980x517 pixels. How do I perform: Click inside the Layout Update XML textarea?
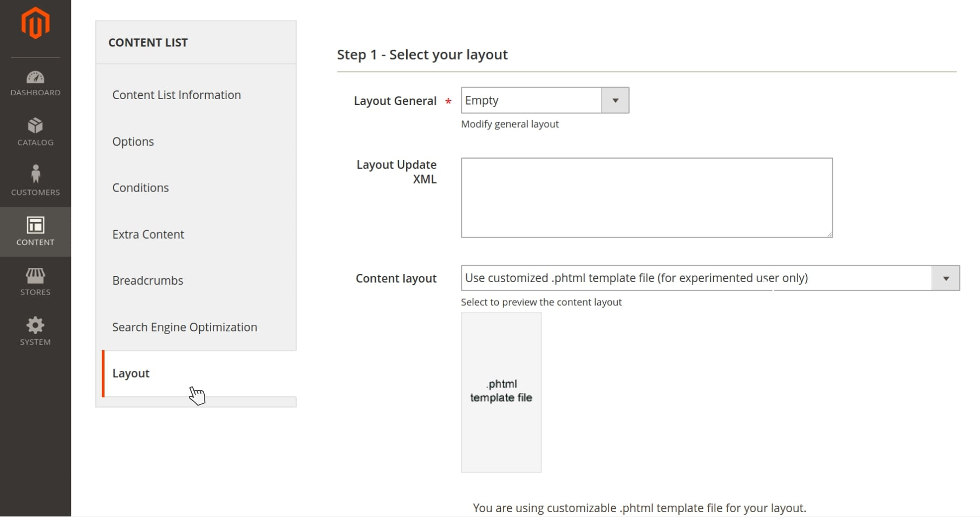pos(646,198)
